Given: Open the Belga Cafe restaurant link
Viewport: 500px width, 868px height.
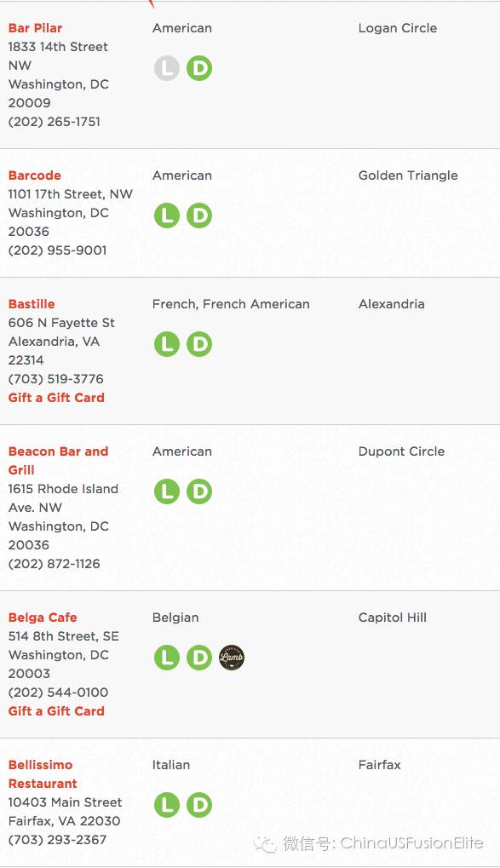Looking at the screenshot, I should 43,618.
